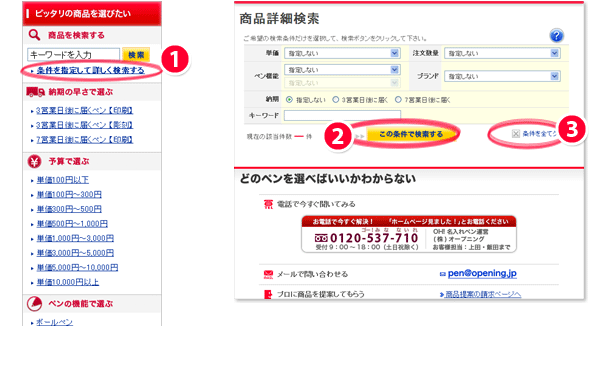Image resolution: width=595 pixels, height=370 pixels.
Task: Select 納期 指定しない radio button
Action: click(290, 100)
